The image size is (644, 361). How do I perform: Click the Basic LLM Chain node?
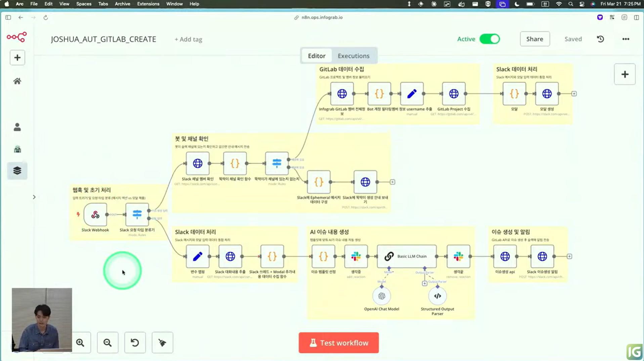coord(406,256)
